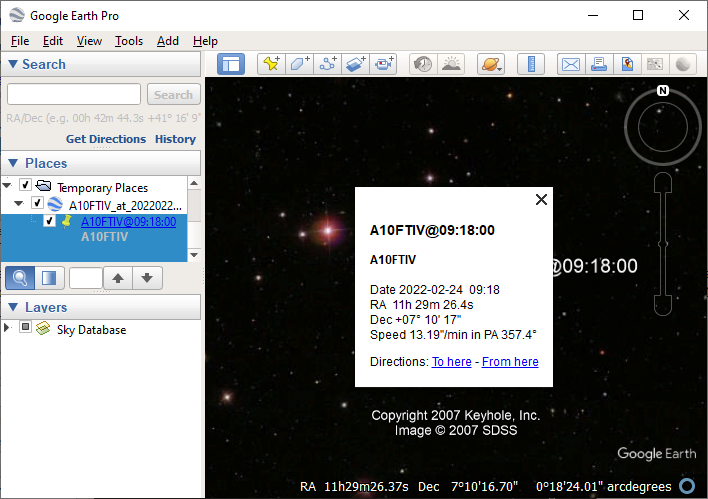Focus the RA/Dec search input field
This screenshot has width=708, height=499.
(x=74, y=94)
